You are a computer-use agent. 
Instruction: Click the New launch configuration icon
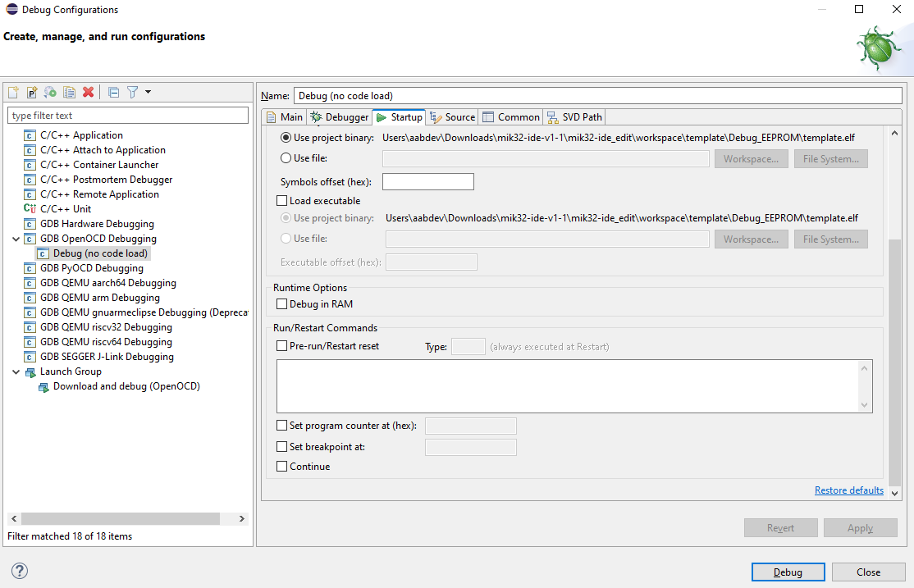(x=13, y=92)
